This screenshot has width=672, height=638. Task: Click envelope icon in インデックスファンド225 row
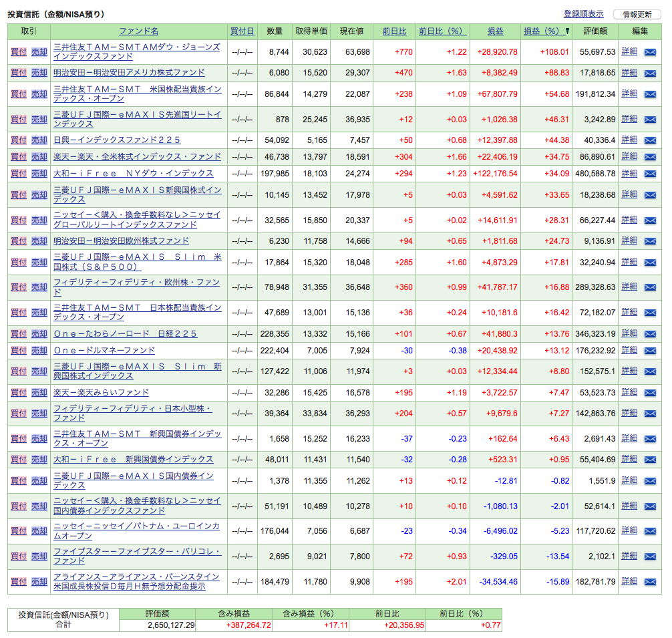point(650,140)
